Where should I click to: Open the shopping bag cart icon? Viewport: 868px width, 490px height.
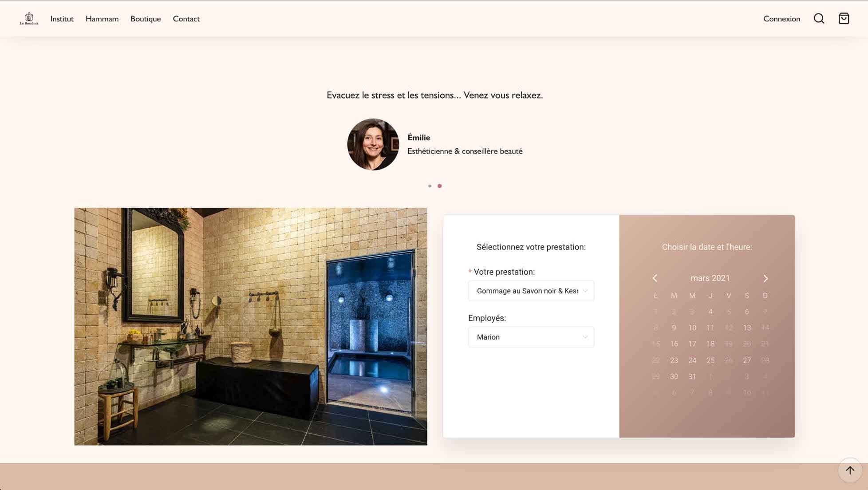(844, 19)
